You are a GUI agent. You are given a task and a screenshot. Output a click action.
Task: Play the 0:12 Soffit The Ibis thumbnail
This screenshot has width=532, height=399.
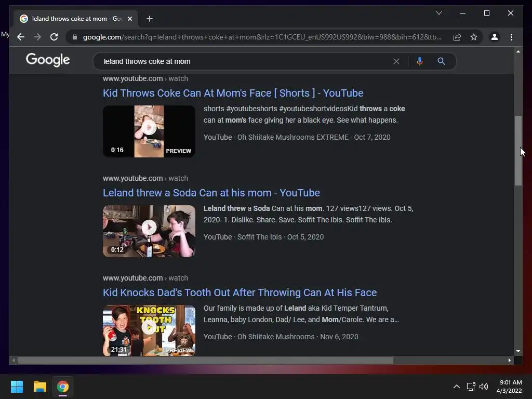149,231
